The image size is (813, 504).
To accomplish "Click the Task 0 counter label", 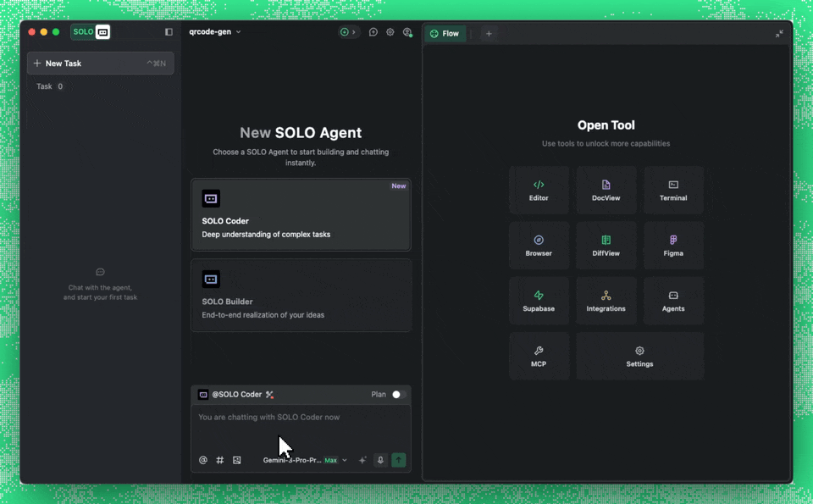I will tap(49, 86).
